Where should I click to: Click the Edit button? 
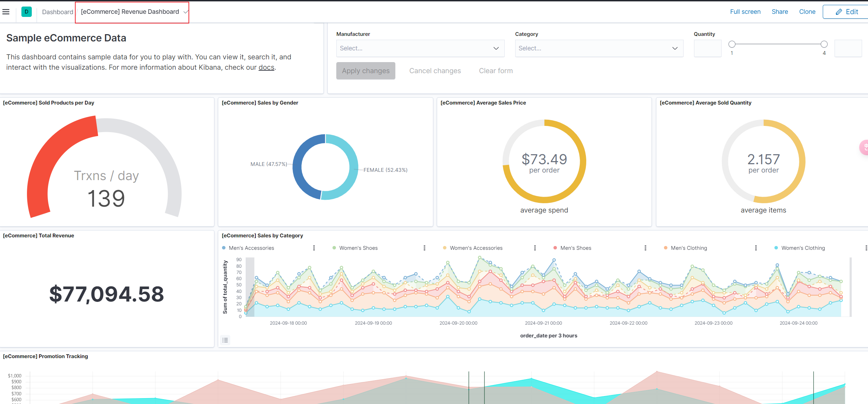[x=846, y=12]
